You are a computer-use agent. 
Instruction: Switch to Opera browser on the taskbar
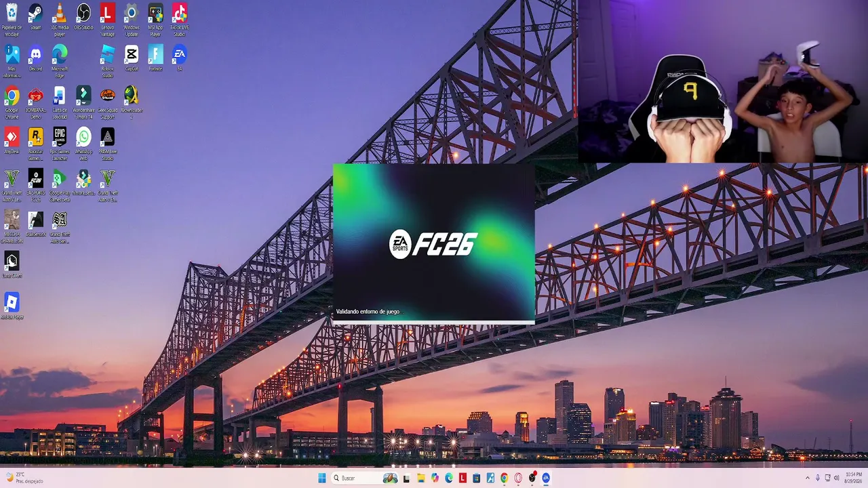click(518, 478)
